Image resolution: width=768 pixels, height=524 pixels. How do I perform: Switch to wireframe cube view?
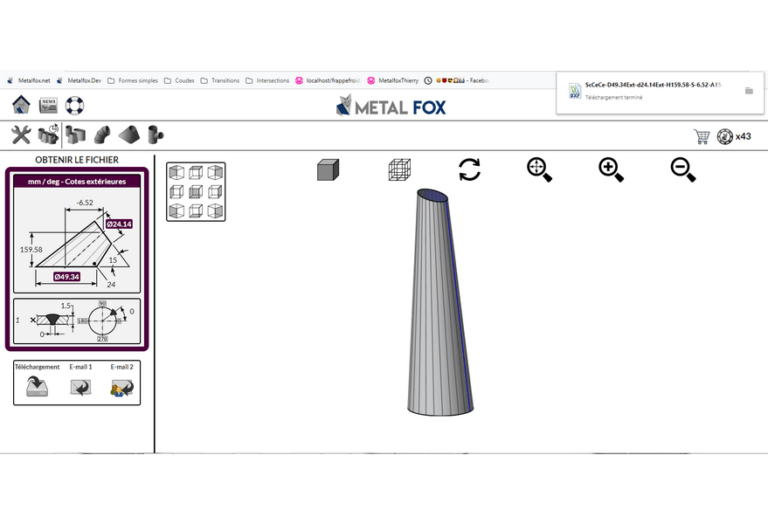point(400,169)
